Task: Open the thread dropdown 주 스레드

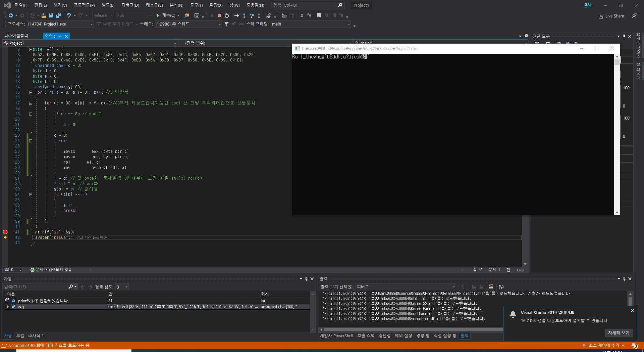Action: [x=188, y=24]
